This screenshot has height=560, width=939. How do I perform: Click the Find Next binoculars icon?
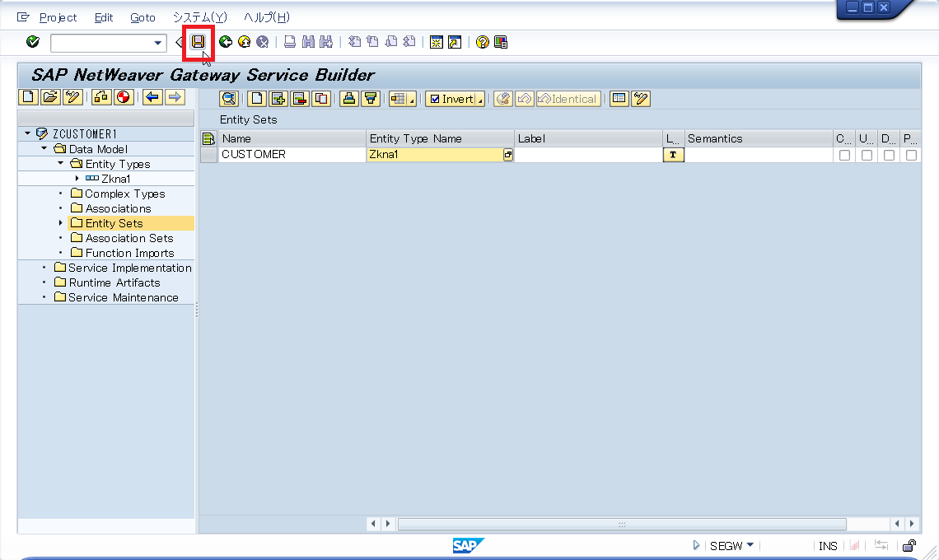tap(326, 42)
